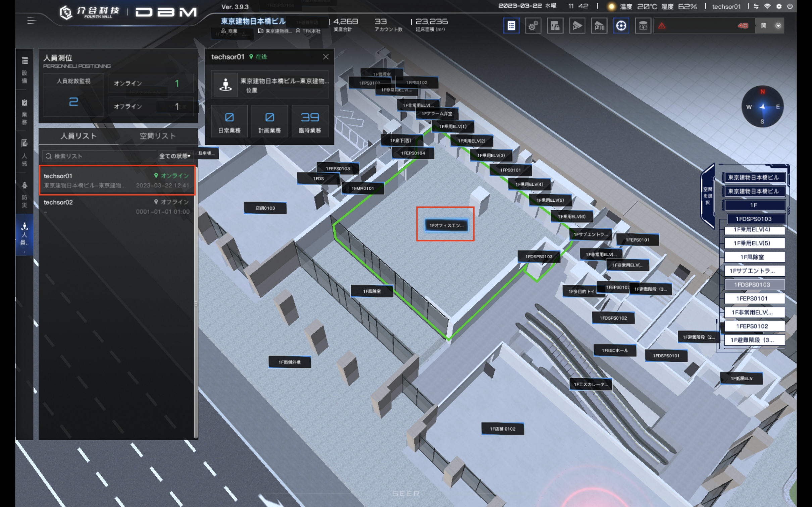
Task: Click the hamburger menu icon top-left
Action: click(31, 21)
